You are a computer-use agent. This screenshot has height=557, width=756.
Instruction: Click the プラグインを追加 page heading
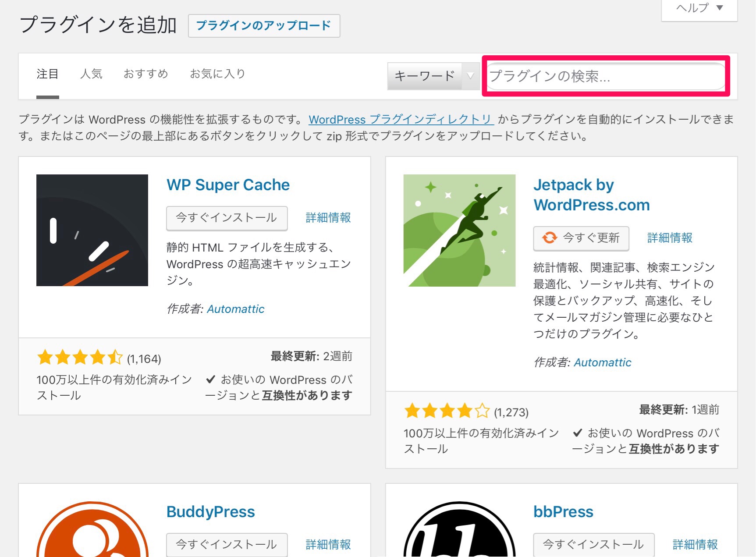click(x=98, y=25)
